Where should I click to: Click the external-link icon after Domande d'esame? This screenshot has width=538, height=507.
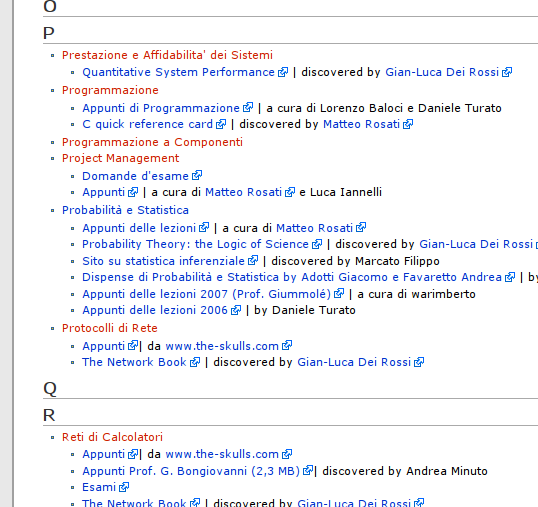tap(197, 176)
